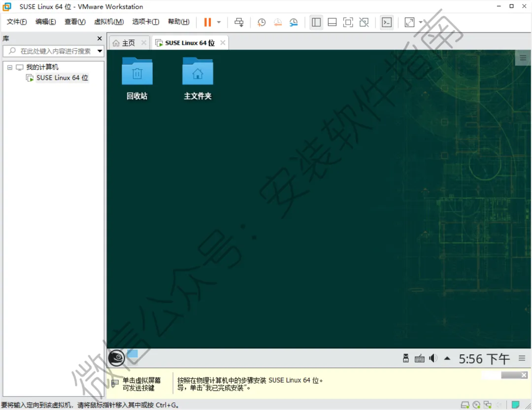Open the 虚拟机(M) menu
The image size is (532, 410).
109,22
